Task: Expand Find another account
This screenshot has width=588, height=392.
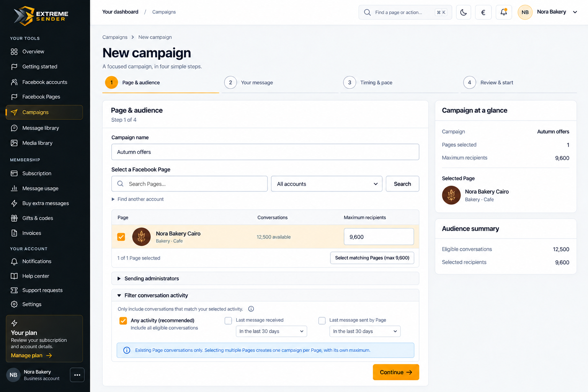Action: click(137, 199)
